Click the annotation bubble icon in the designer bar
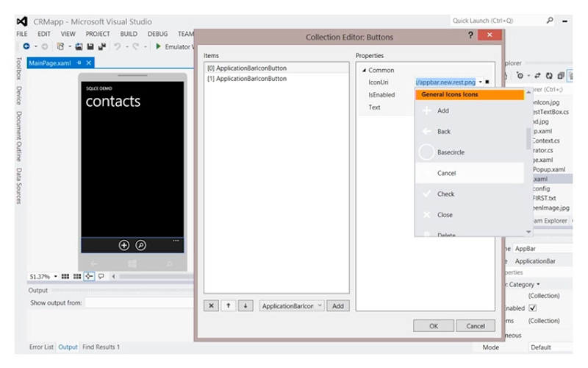 [101, 277]
